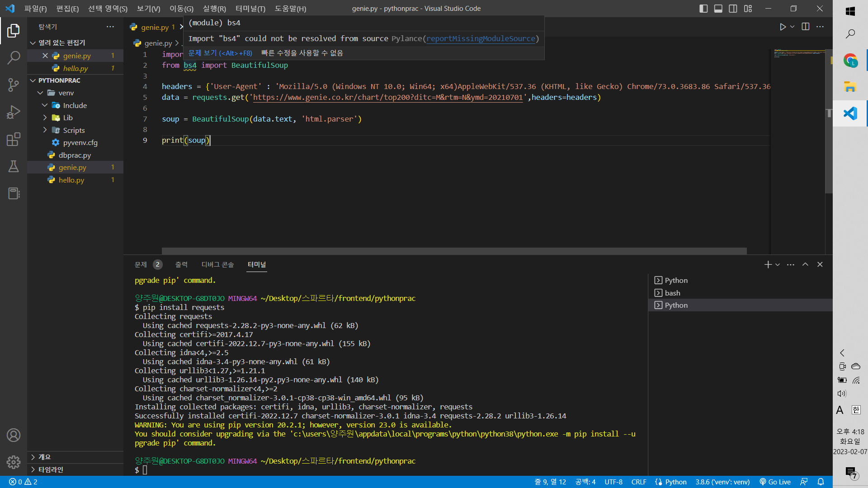Open notifications bell in status bar

click(x=821, y=482)
